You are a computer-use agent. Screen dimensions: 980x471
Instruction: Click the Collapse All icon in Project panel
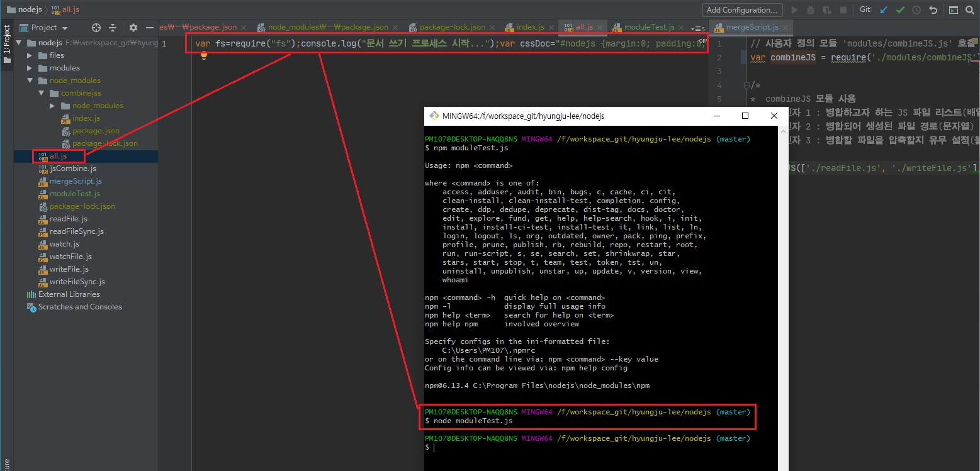tap(113, 28)
